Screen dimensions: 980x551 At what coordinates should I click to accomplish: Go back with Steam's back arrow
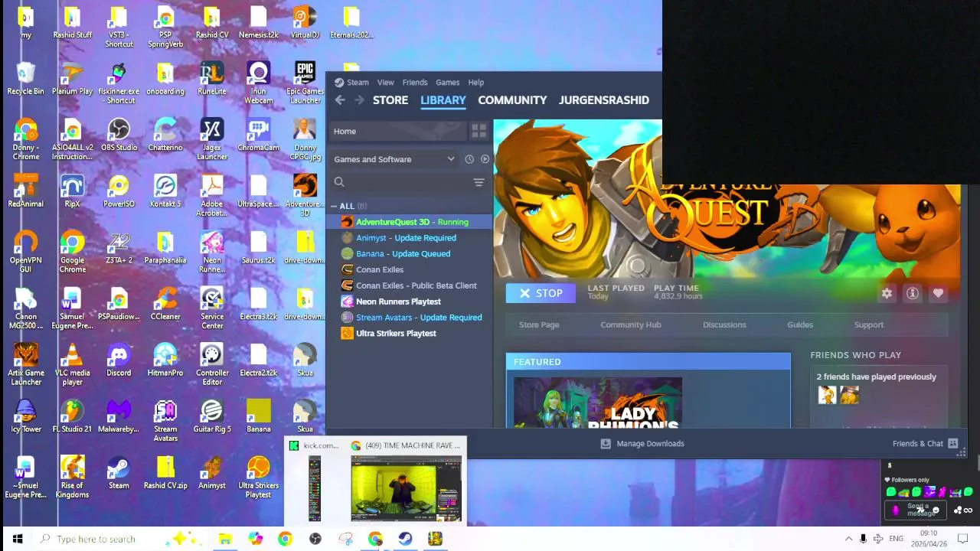340,100
